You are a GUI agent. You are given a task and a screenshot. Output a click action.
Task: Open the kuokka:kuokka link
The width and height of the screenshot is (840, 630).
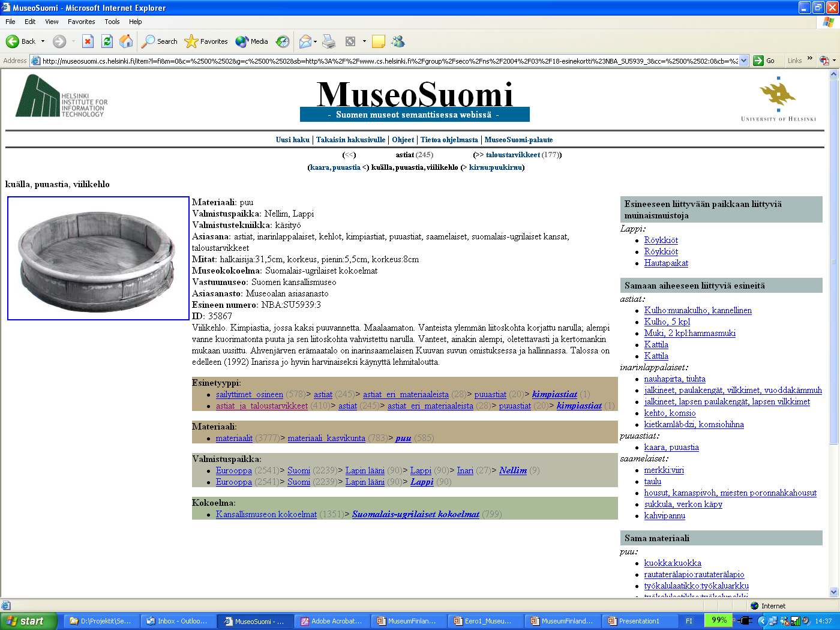click(673, 563)
